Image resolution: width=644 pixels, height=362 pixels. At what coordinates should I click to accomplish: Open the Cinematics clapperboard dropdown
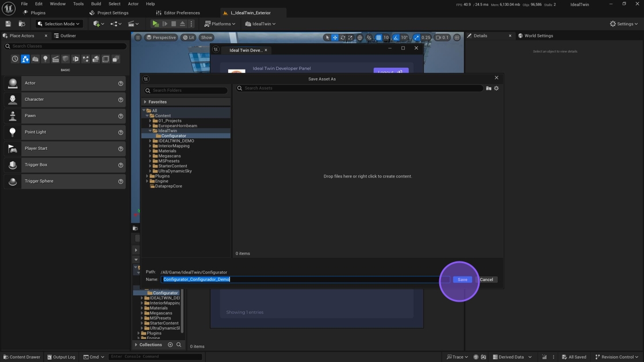click(x=133, y=24)
